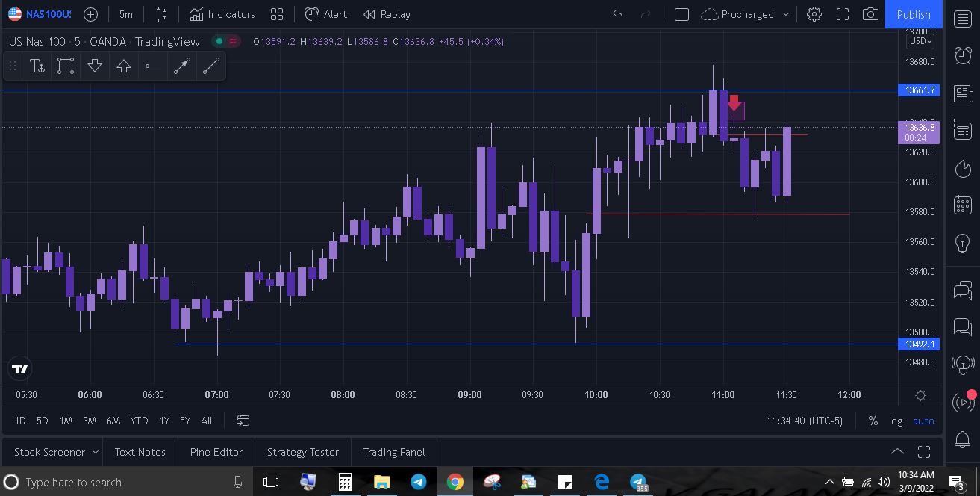The width and height of the screenshot is (980, 496).
Task: Add a compare symbol with plus icon
Action: click(90, 14)
